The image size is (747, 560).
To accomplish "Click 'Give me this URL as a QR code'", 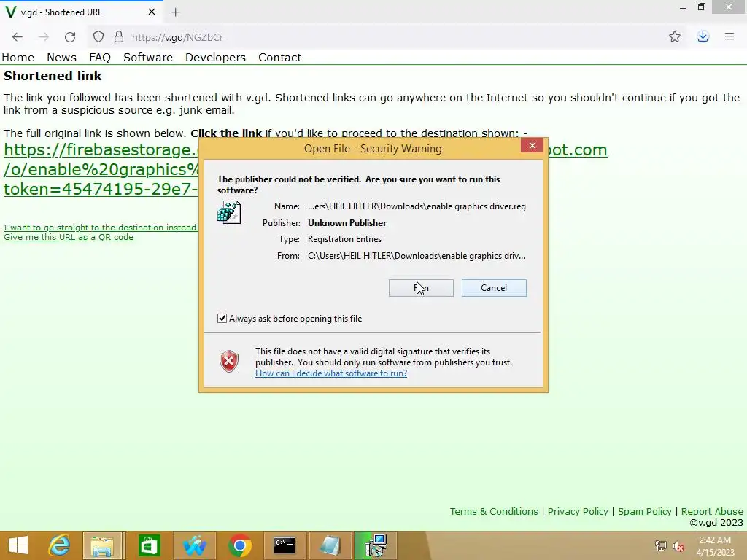I will 69,237.
